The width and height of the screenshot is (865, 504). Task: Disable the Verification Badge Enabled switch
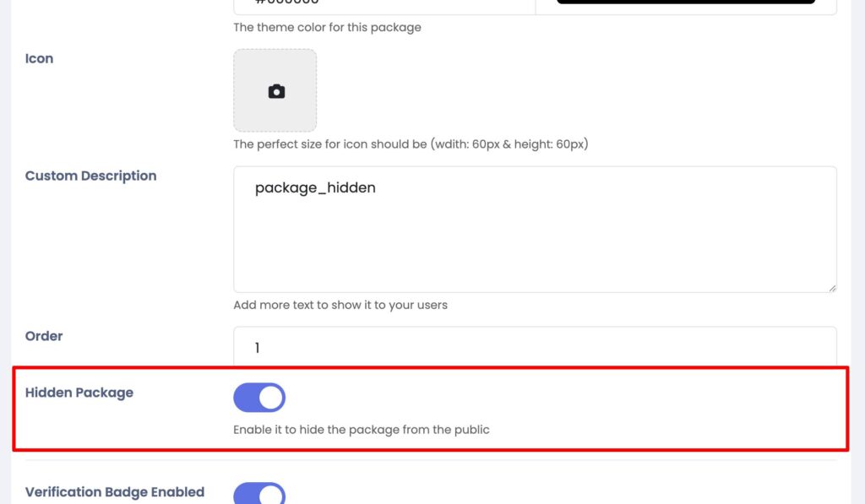pos(259,494)
